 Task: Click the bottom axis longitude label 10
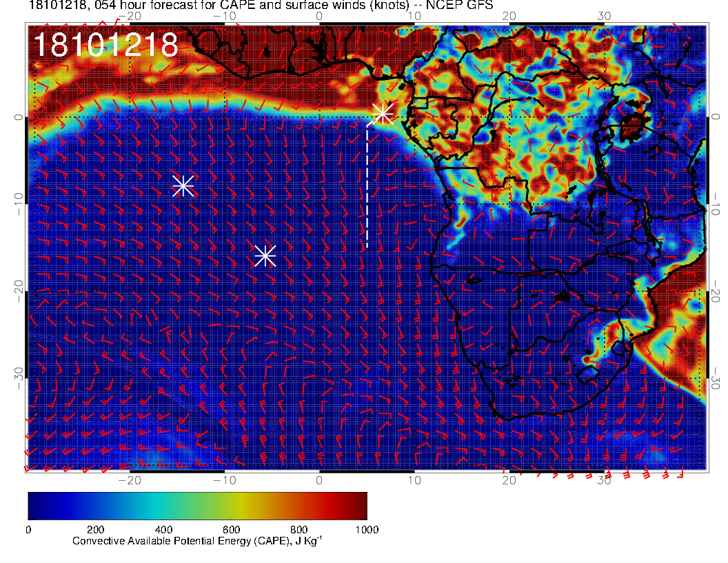point(414,480)
